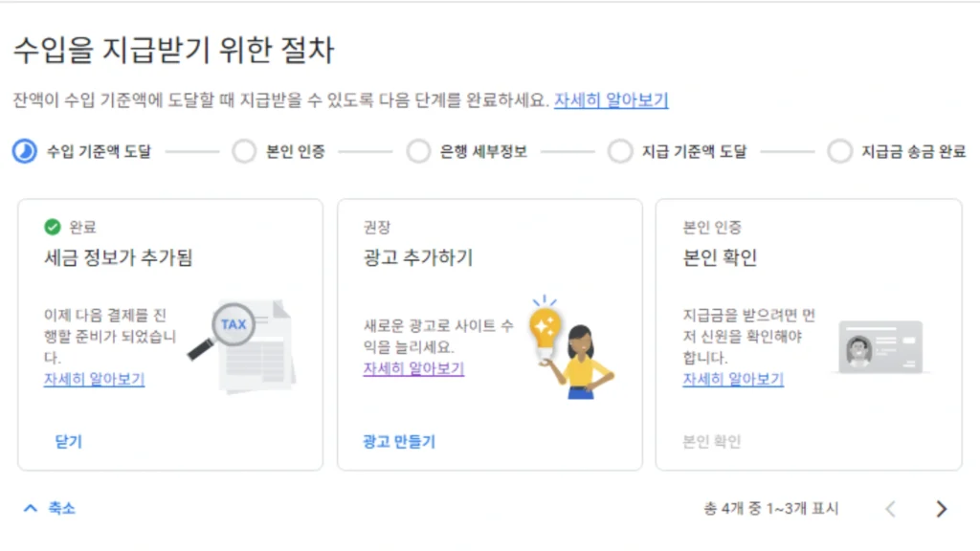
Task: Open the 자세히 알아보기 link in the header text
Action: click(614, 99)
